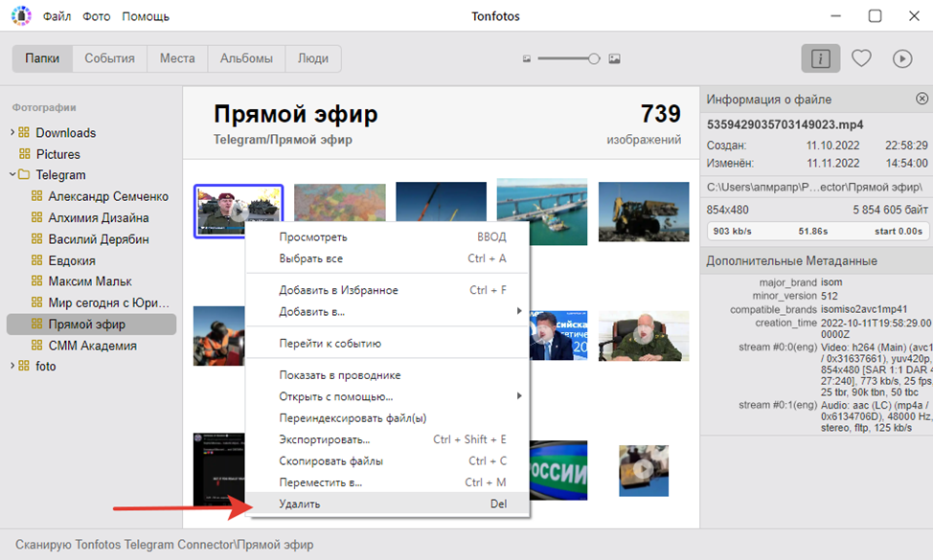Choose Показать в проводнике menu item

(387, 375)
